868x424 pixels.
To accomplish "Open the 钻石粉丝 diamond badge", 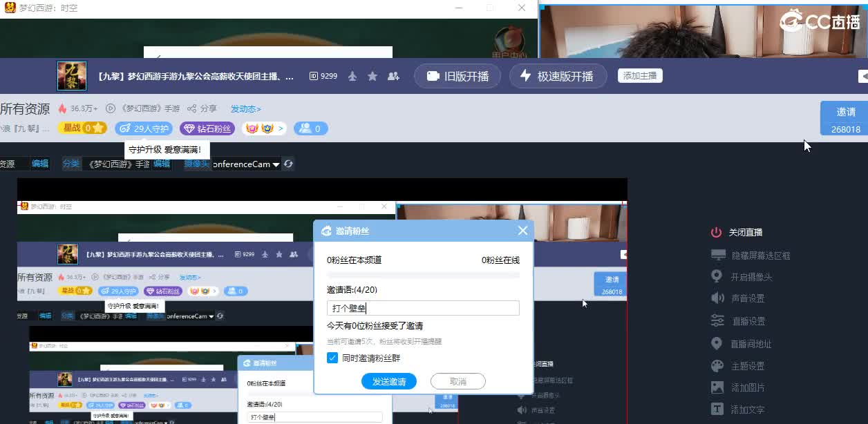I will click(207, 128).
